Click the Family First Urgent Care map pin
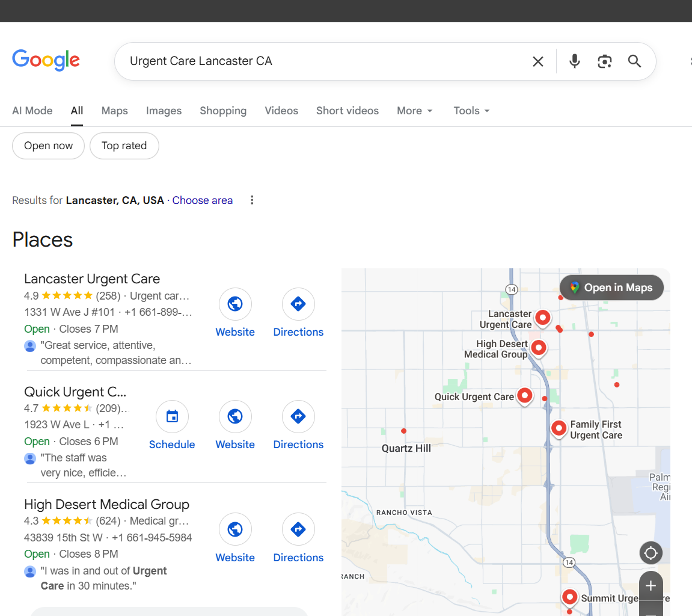Viewport: 692px width, 616px height. click(559, 428)
